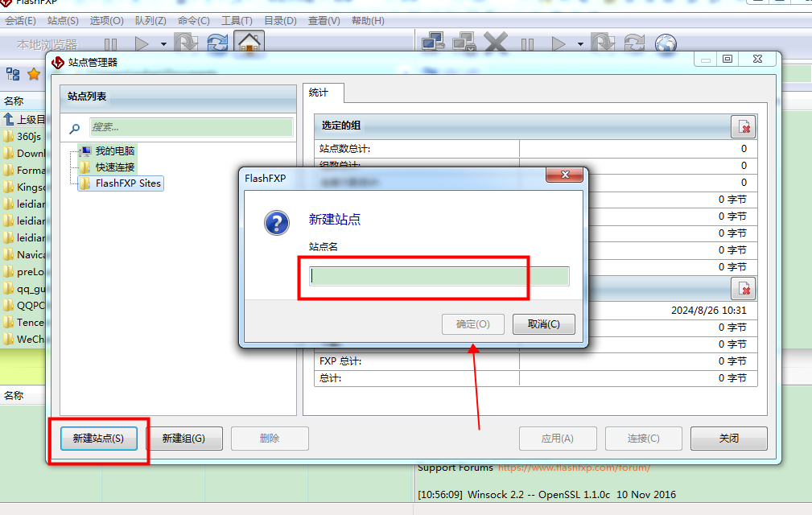Click the Home folder icon in the local toolbar
This screenshot has height=515, width=812.
coord(249,44)
